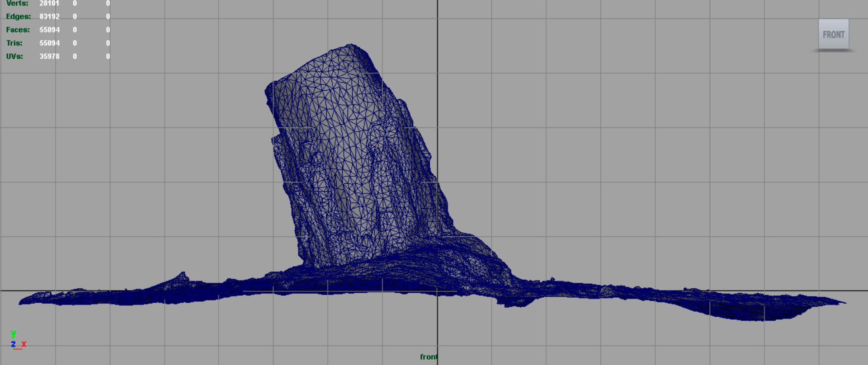The image size is (868, 365).
Task: Click the 'front' camera name label
Action: [429, 357]
